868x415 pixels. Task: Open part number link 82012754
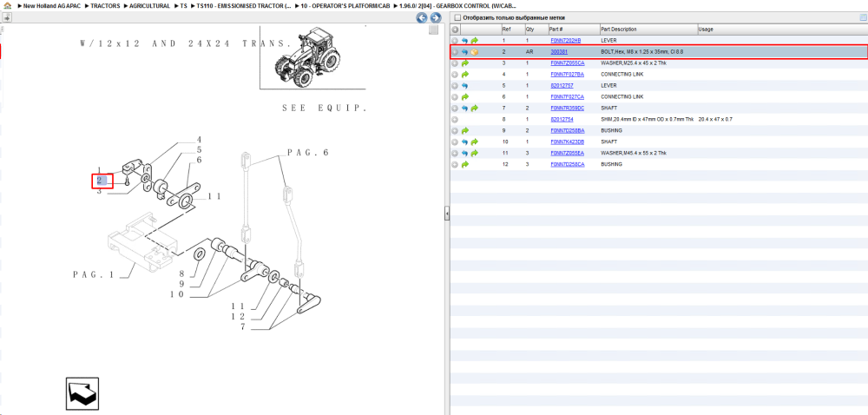[x=562, y=120]
